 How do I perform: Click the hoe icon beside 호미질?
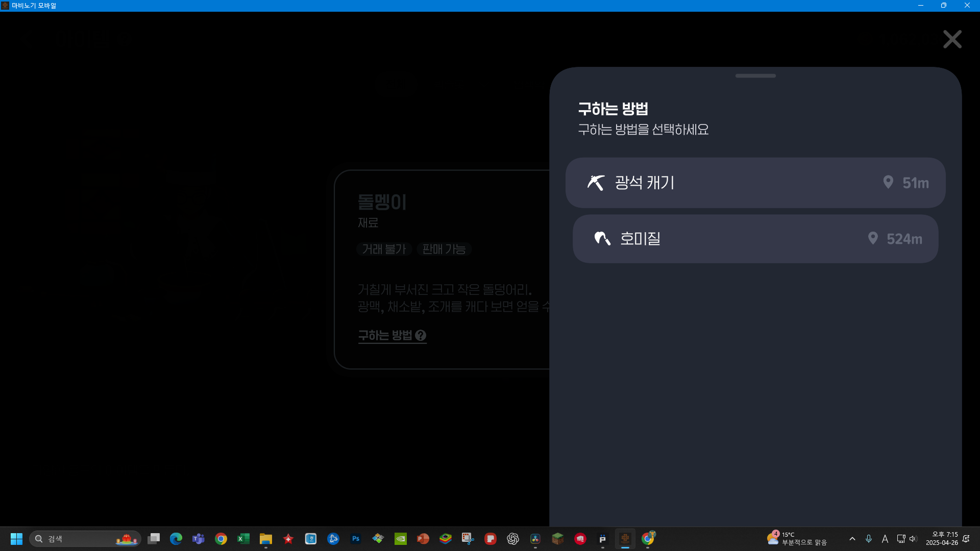[602, 238]
